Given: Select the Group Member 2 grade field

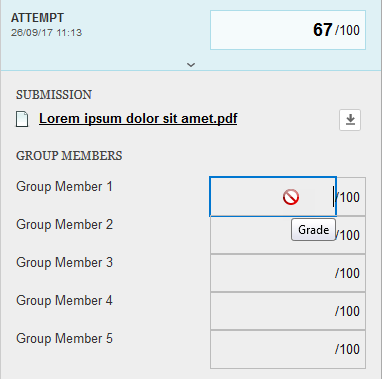Looking at the screenshot, I should pos(288,235).
